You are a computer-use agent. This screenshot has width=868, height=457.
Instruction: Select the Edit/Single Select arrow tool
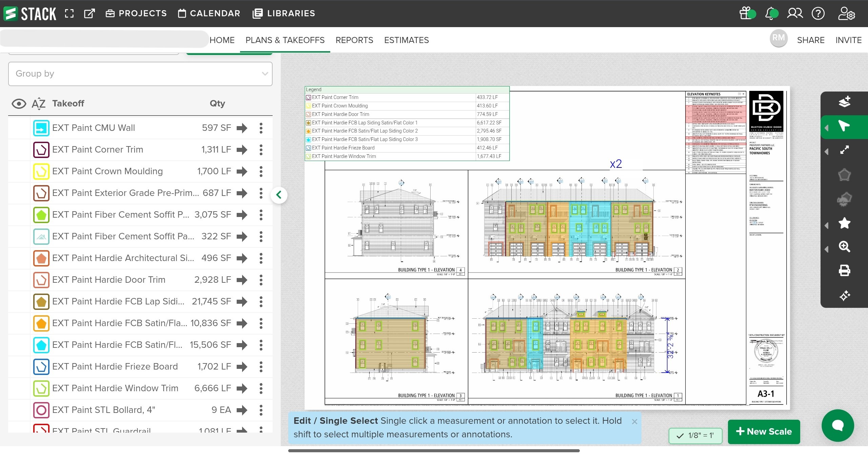844,126
